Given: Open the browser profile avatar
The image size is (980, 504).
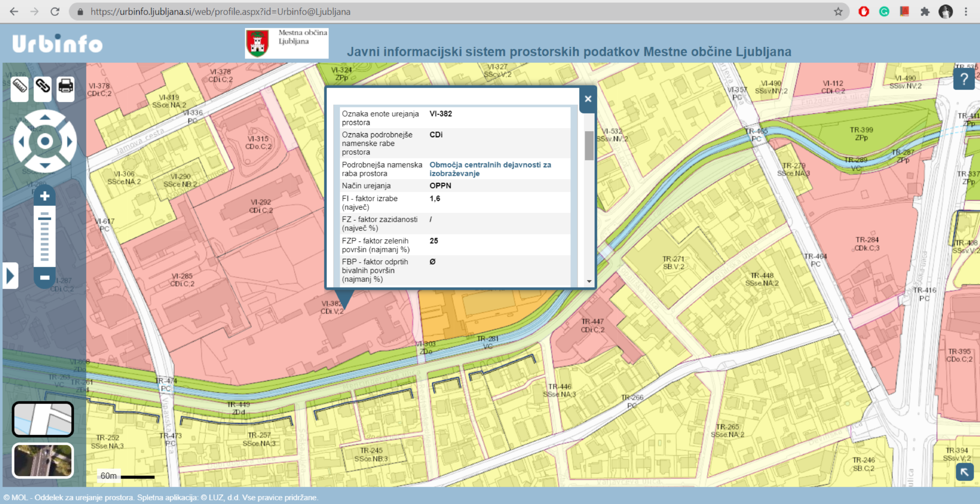Looking at the screenshot, I should (x=946, y=11).
